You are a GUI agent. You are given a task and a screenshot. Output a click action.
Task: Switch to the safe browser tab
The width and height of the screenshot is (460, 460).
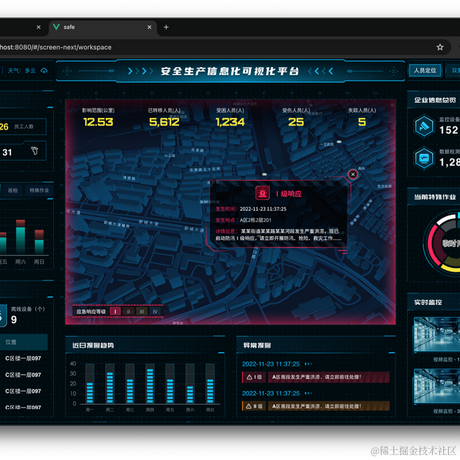[103, 27]
